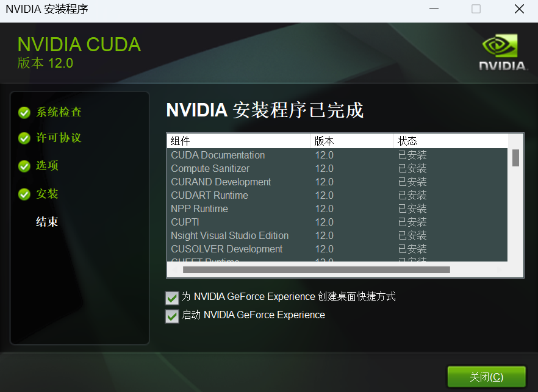Screen dimensions: 538x392
Task: Uncheck the desktop shortcut checkbox for GeForce Experience
Action: (x=172, y=298)
